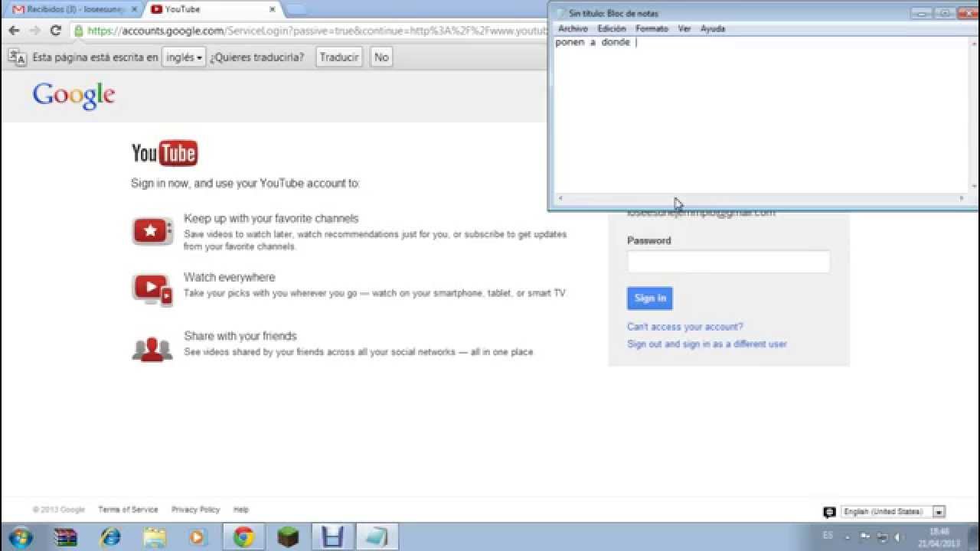This screenshot has width=980, height=551.
Task: Open Notepad's Formato menu
Action: [x=652, y=28]
